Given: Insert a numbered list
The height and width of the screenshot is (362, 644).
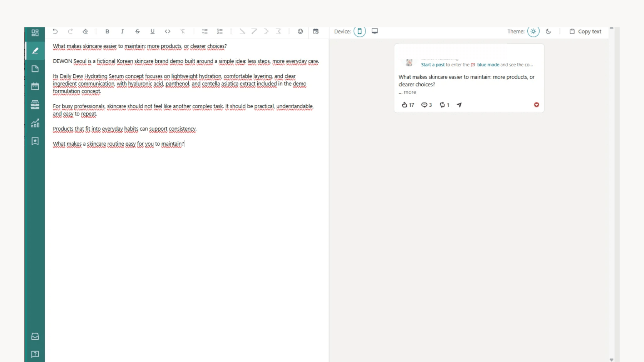Looking at the screenshot, I should (220, 32).
